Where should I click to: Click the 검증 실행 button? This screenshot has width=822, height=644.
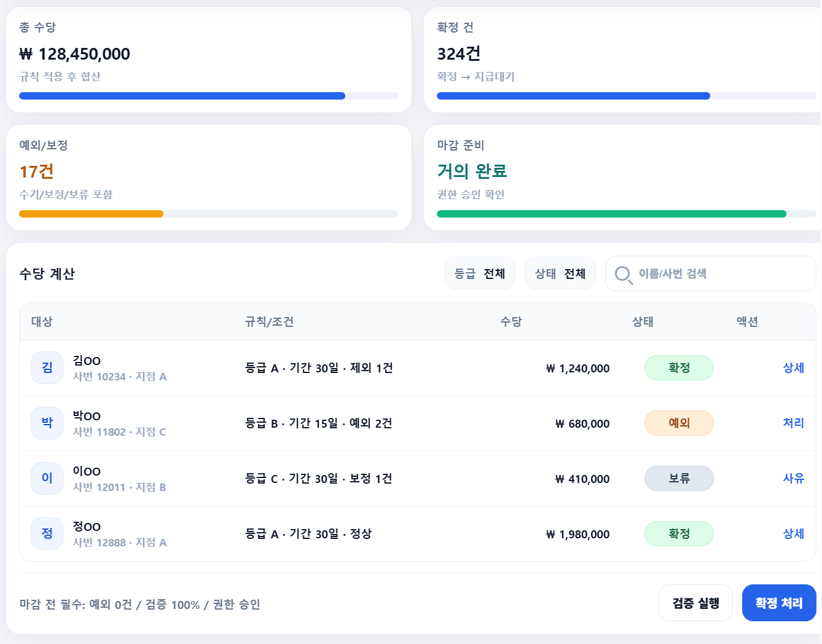click(x=695, y=603)
